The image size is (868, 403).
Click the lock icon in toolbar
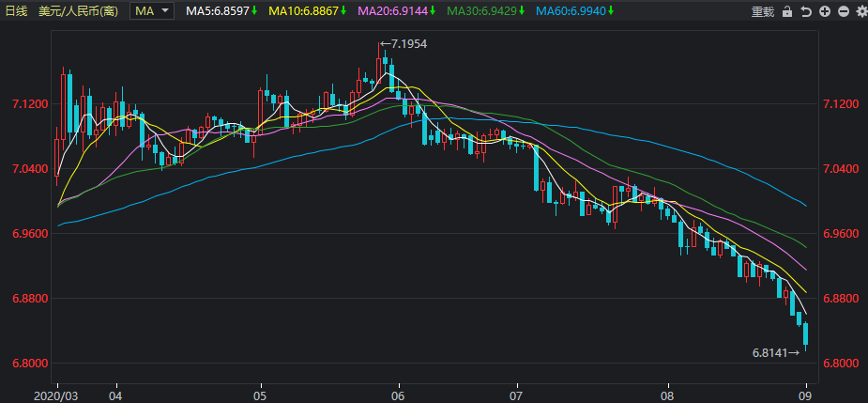tap(787, 11)
